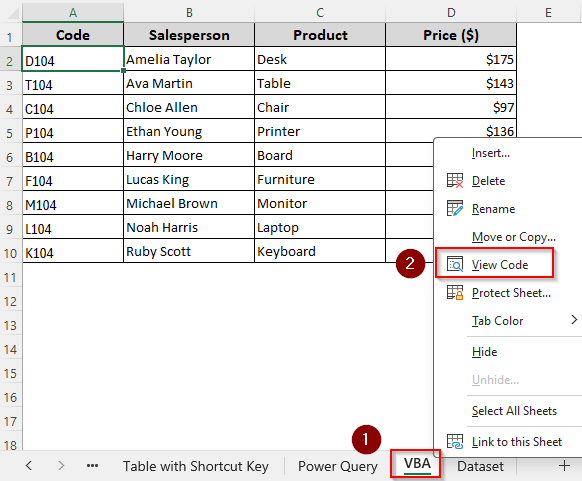Click the select-all corner triangle
Screen dimensions: 582x481
12,14
